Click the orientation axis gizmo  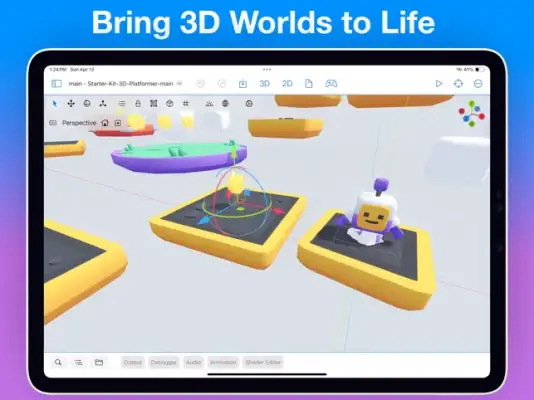click(x=472, y=114)
